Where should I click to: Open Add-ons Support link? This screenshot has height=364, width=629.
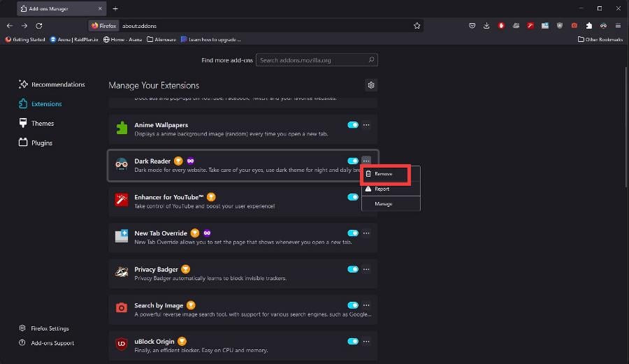tap(47, 343)
